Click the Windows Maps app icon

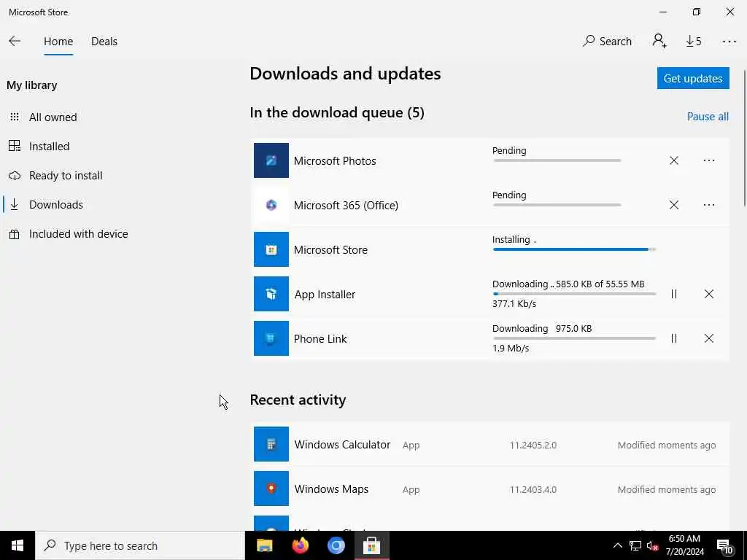click(271, 489)
